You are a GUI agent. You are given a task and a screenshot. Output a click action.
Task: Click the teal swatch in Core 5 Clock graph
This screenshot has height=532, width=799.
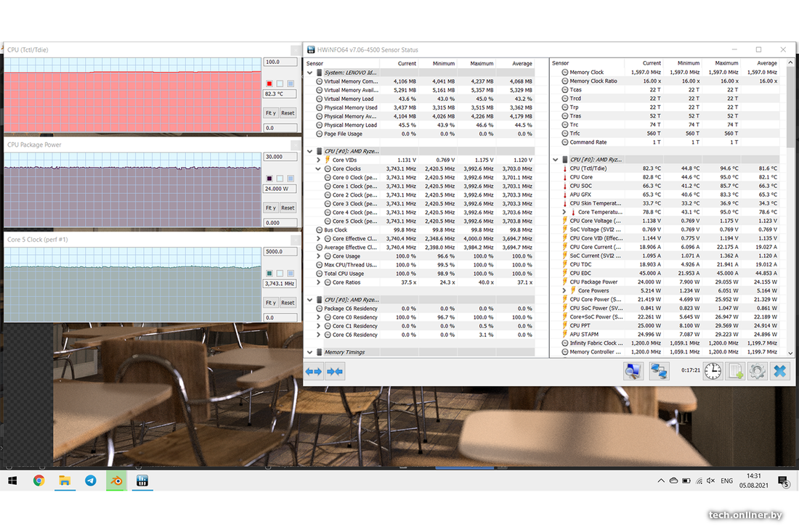[x=269, y=272]
